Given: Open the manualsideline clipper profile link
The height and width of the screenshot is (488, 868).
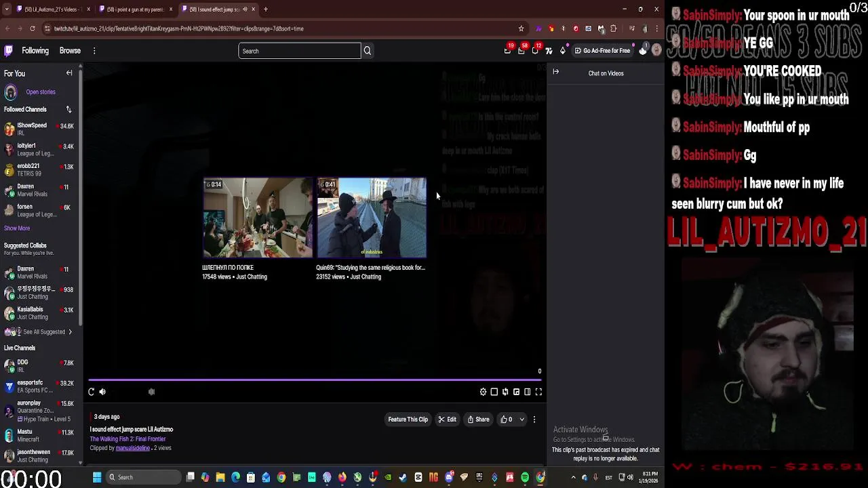Looking at the screenshot, I should click(x=132, y=448).
